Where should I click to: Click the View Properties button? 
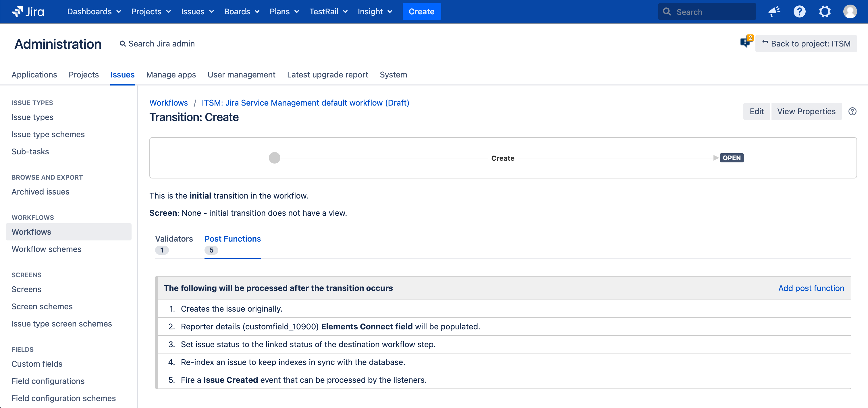[806, 111]
